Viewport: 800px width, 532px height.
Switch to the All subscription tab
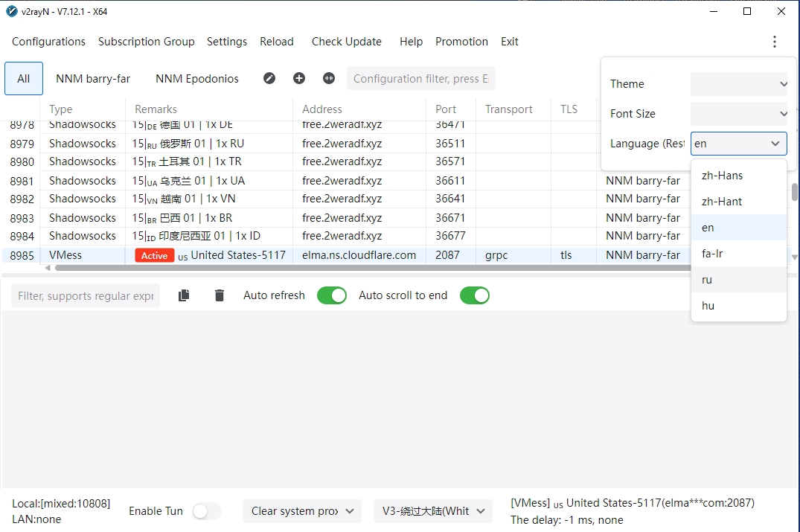24,79
